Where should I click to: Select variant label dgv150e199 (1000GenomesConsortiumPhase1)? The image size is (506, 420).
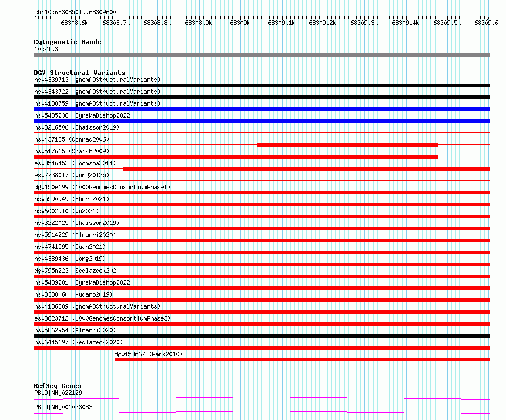pos(102,187)
